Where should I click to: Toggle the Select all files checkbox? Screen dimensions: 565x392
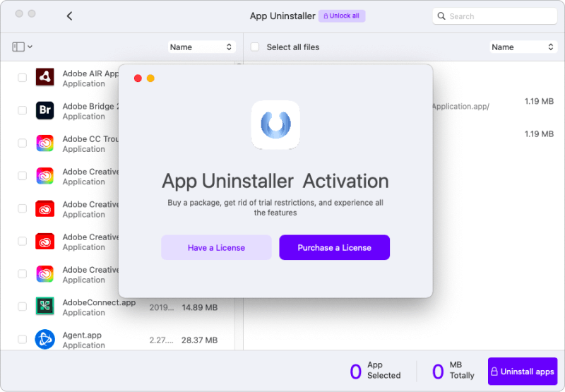click(255, 47)
